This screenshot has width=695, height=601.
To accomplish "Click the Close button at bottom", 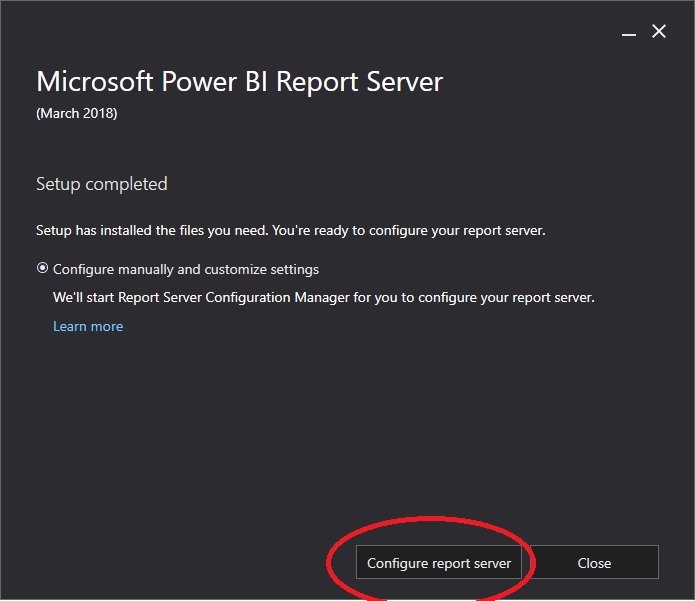I will pos(594,562).
